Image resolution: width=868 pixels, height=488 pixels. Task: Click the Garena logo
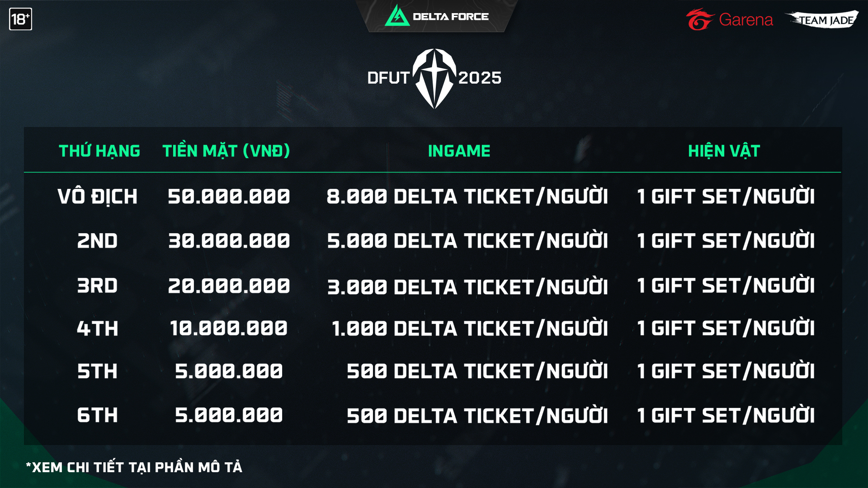click(x=729, y=19)
